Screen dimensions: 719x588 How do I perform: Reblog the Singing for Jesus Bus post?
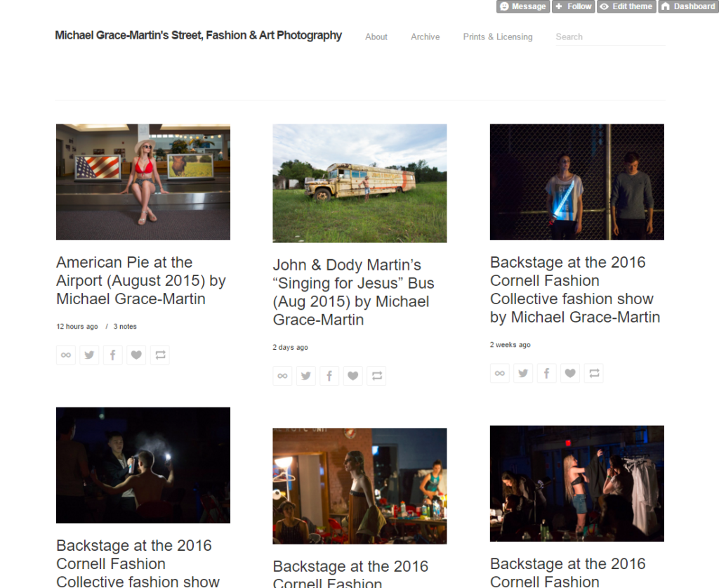click(x=377, y=377)
